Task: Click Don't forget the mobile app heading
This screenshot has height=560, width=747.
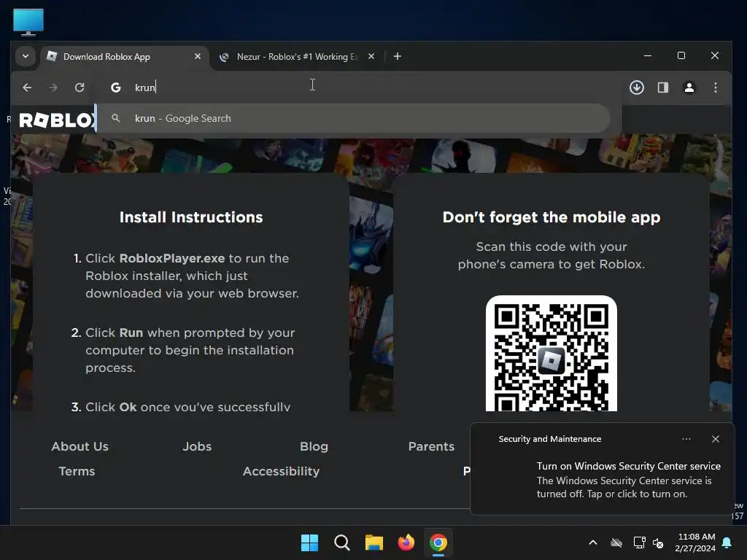Action: coord(551,217)
